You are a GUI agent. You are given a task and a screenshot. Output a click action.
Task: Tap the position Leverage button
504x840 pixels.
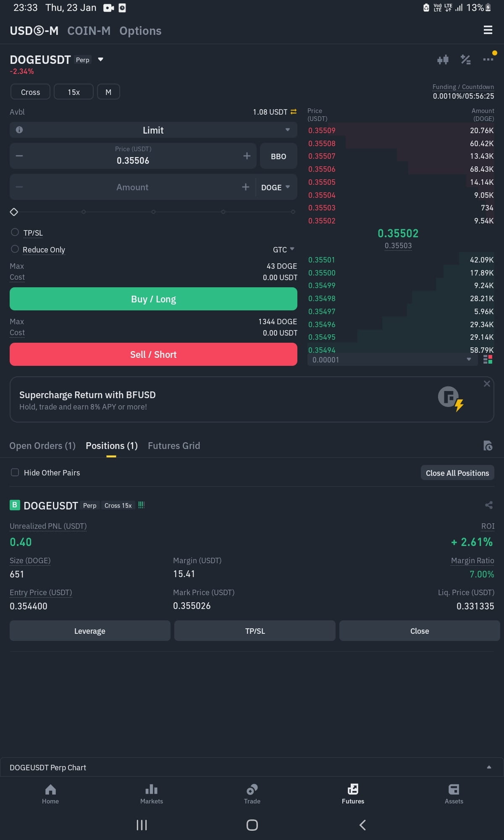tap(90, 631)
